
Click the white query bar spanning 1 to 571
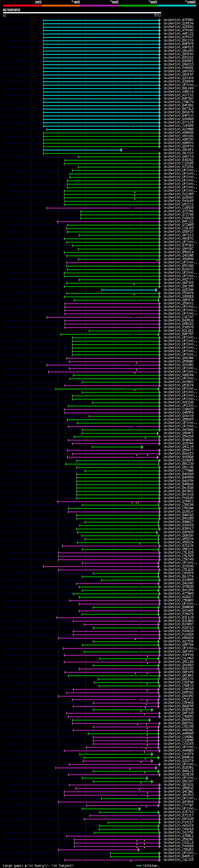(82, 13)
